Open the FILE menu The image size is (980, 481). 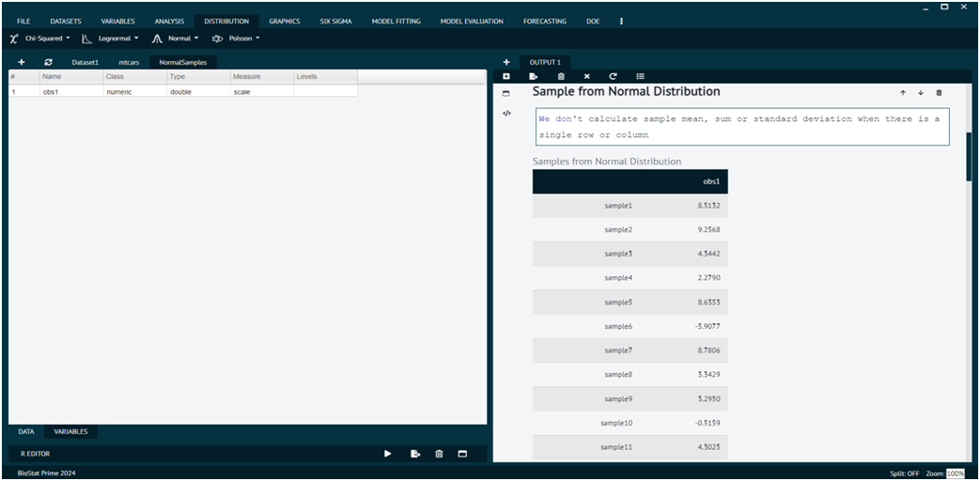[x=23, y=22]
